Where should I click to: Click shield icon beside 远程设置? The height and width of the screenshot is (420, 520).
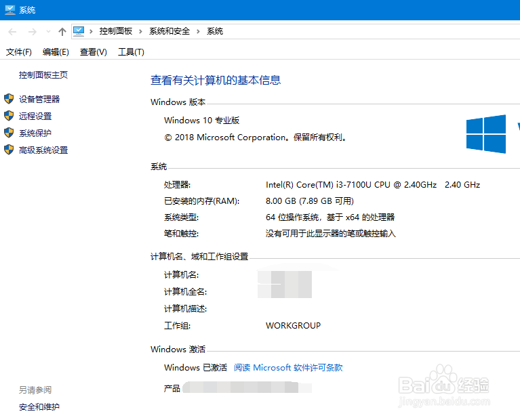coord(9,116)
